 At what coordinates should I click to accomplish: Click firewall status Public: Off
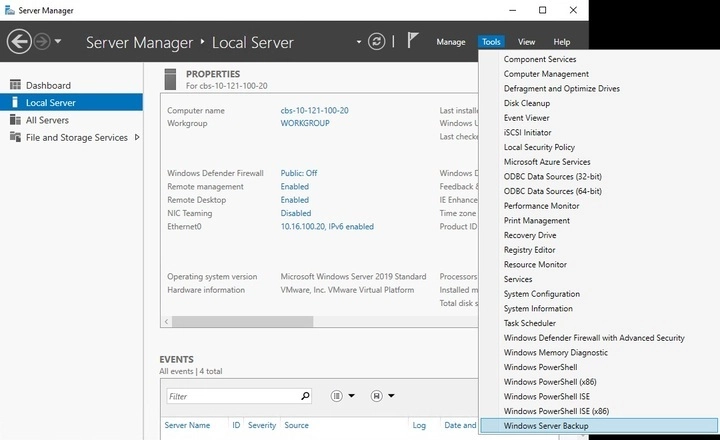pos(299,174)
